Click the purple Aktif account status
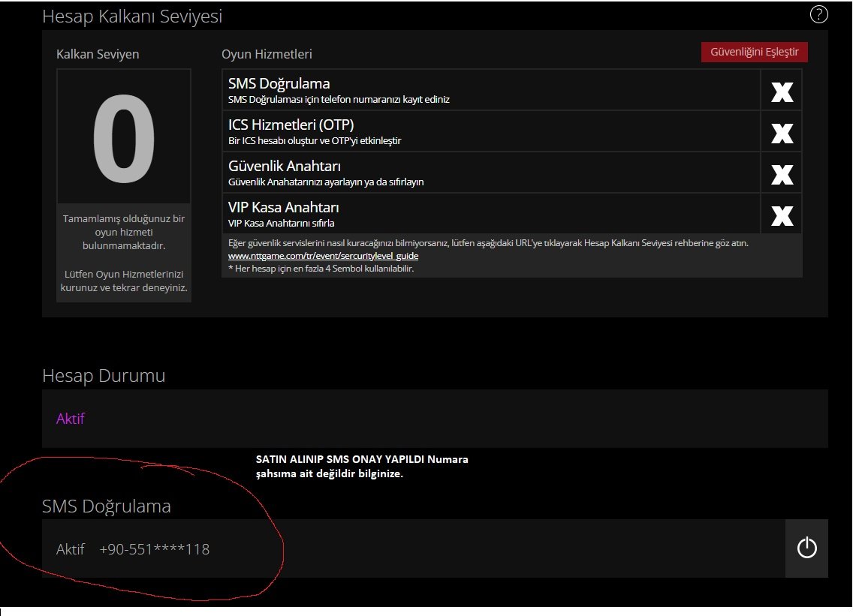The width and height of the screenshot is (859, 616). tap(71, 419)
